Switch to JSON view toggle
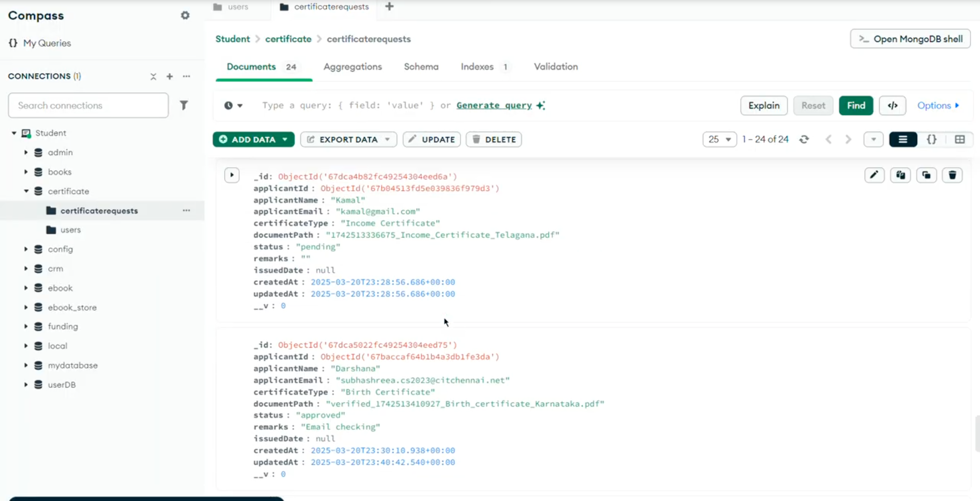Viewport: 980px width, 501px height. pos(931,139)
